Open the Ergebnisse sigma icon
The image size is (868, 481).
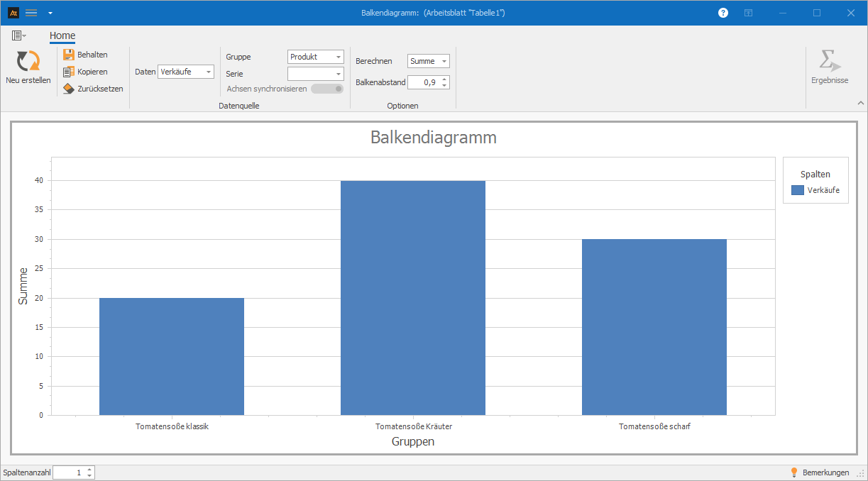[x=829, y=61]
